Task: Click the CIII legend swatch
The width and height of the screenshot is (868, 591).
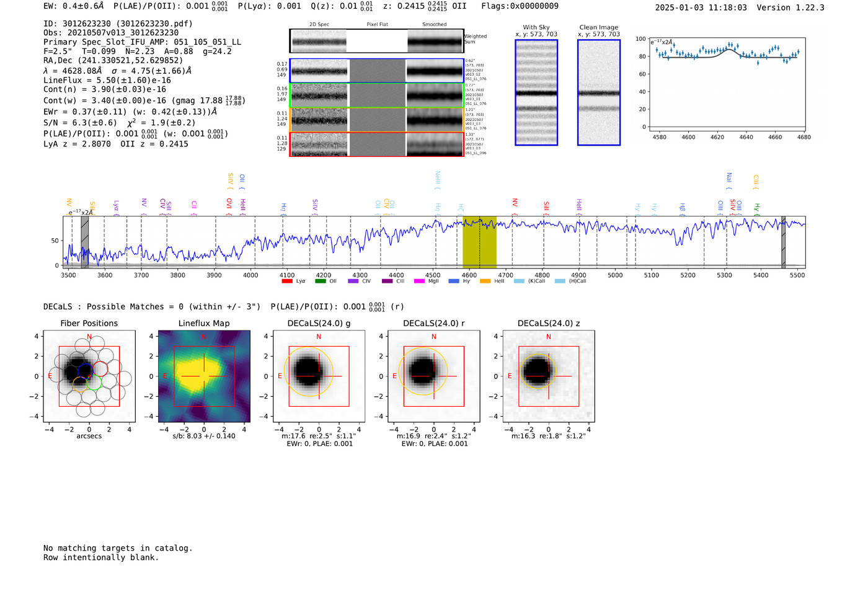Action: (x=387, y=282)
